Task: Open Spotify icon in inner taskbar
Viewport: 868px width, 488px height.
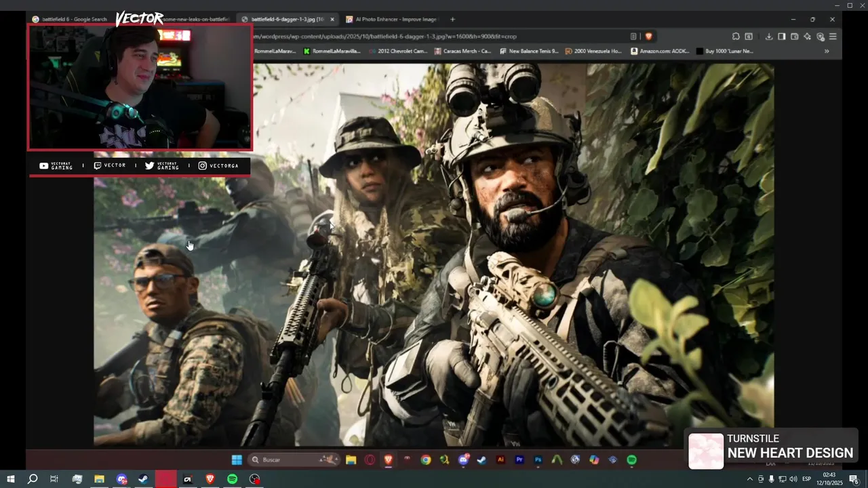Action: [631, 460]
